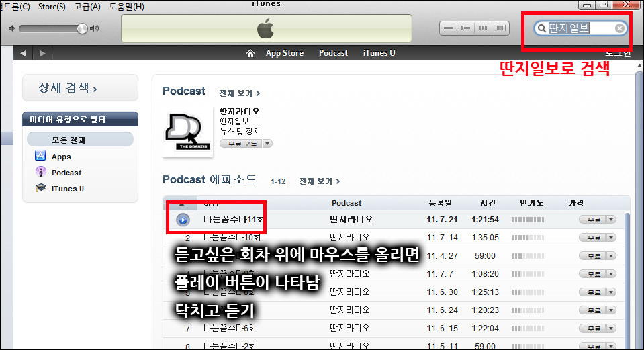This screenshot has height=350, width=644.
Task: Open the 고급(A) menu
Action: 87,7
